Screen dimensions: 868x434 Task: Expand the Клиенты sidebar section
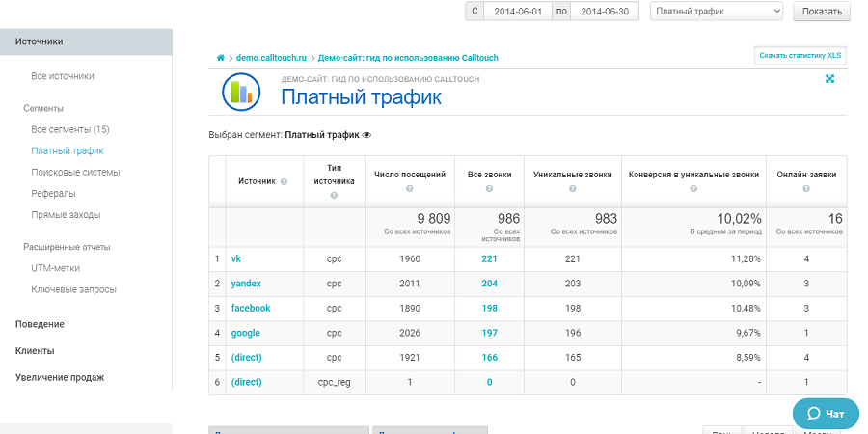click(x=35, y=351)
